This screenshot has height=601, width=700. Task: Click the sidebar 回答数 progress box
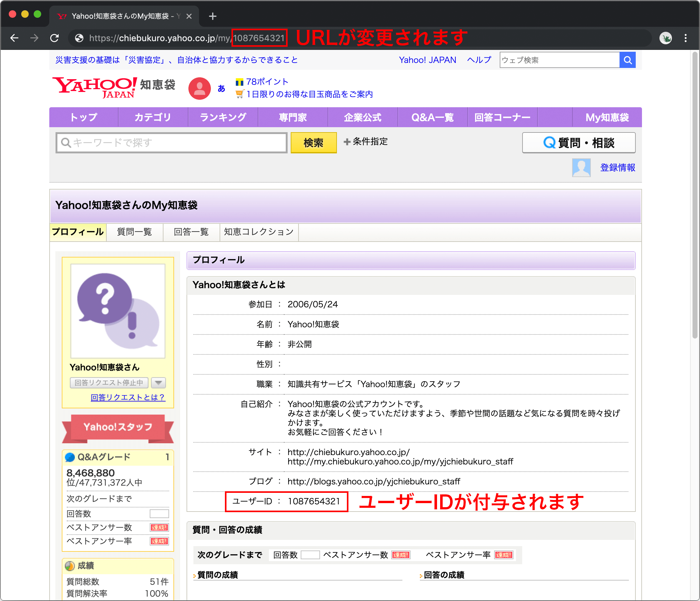pos(159,514)
